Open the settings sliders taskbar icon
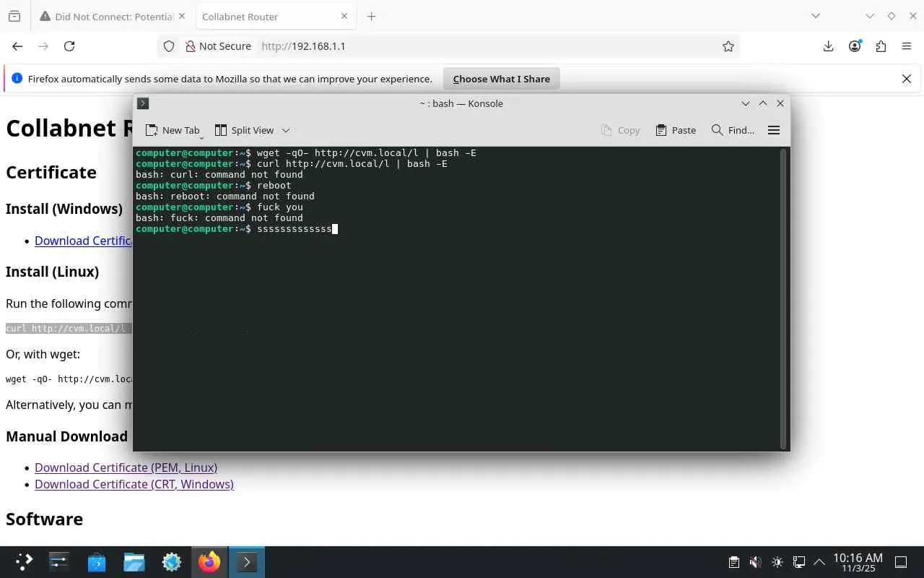Image resolution: width=924 pixels, height=578 pixels. point(58,562)
